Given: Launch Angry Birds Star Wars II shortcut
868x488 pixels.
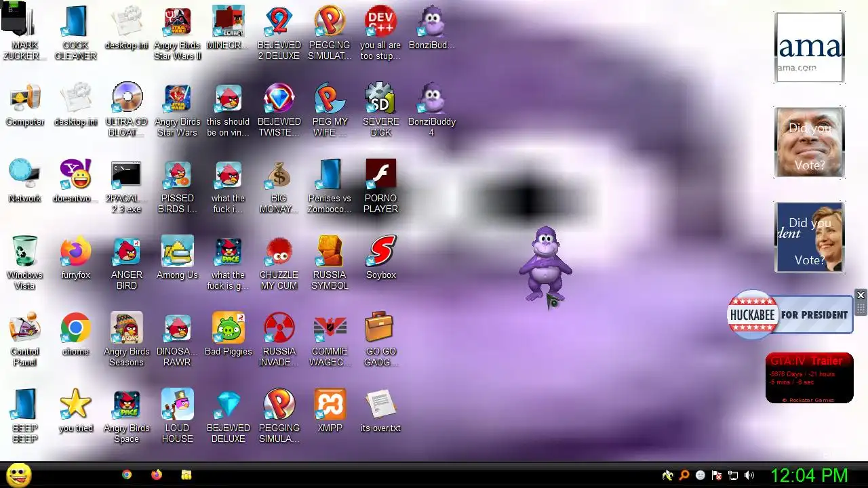Looking at the screenshot, I should 177,32.
